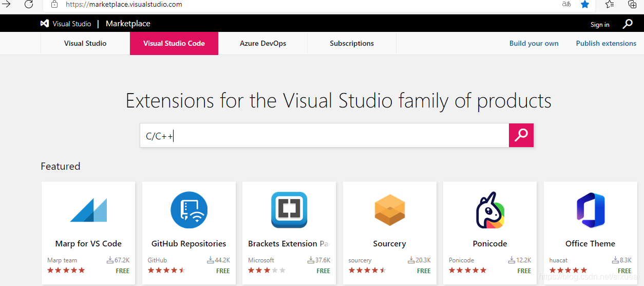Click the Visual Studio header text
The image size is (644, 286).
point(72,24)
